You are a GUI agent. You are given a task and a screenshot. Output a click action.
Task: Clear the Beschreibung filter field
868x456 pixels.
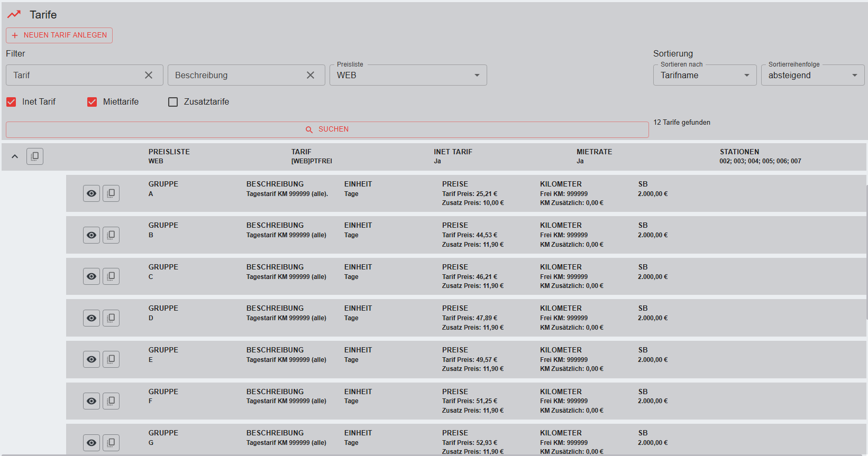[310, 75]
